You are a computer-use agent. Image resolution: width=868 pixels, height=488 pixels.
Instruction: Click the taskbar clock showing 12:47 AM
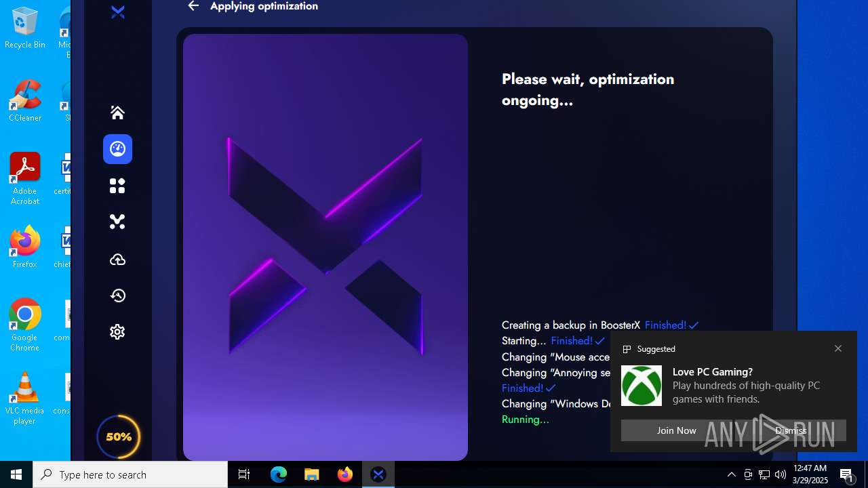coord(810,474)
